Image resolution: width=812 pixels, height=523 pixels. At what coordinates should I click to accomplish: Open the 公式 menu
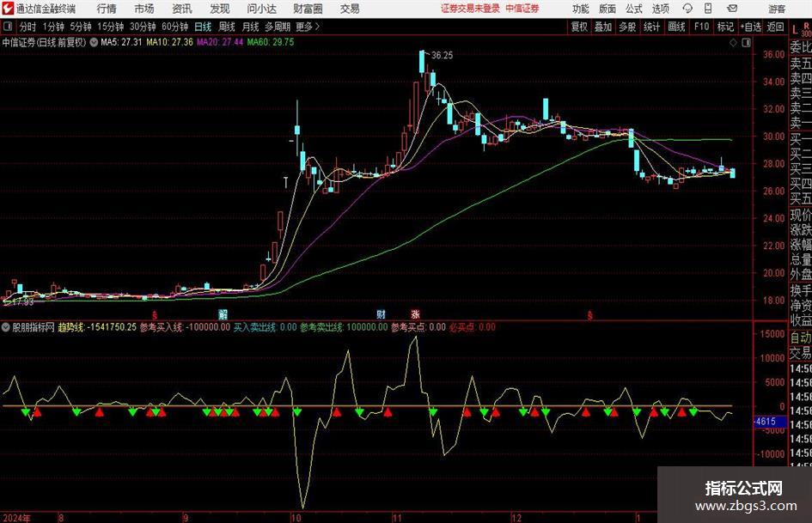tap(634, 9)
